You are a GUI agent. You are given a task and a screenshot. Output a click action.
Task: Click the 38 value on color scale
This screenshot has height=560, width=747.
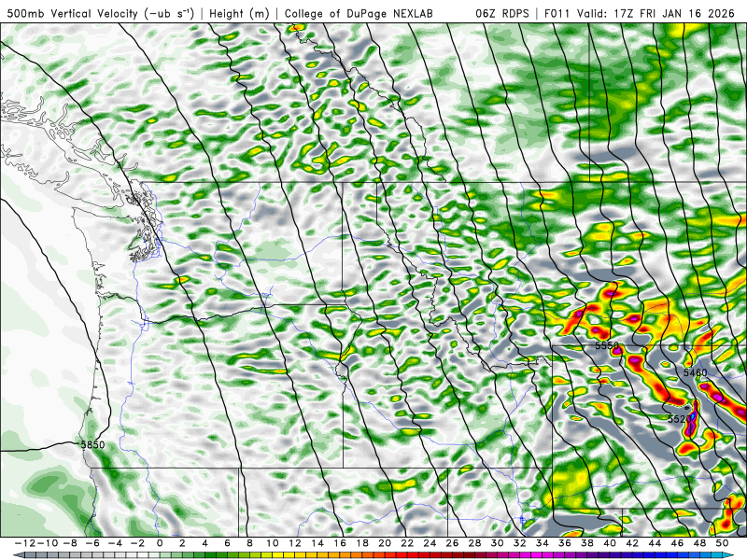click(587, 543)
